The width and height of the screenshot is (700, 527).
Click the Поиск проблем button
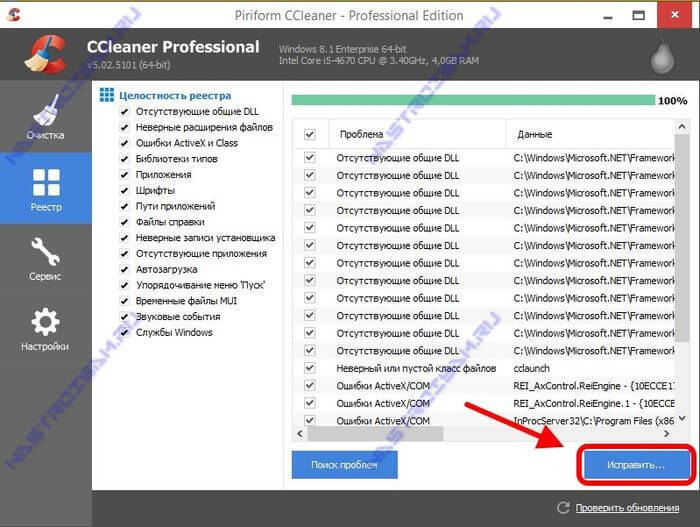point(344,465)
